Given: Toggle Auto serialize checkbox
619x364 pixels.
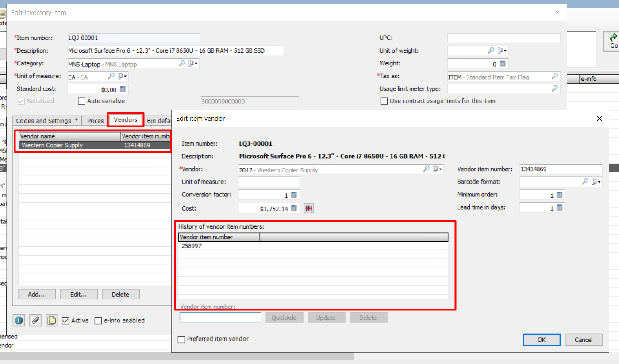Looking at the screenshot, I should coord(81,101).
